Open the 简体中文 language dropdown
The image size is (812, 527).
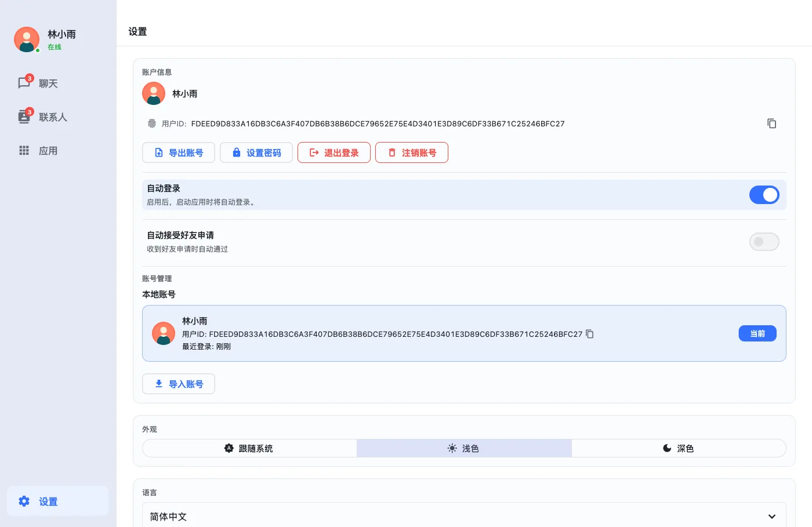464,515
